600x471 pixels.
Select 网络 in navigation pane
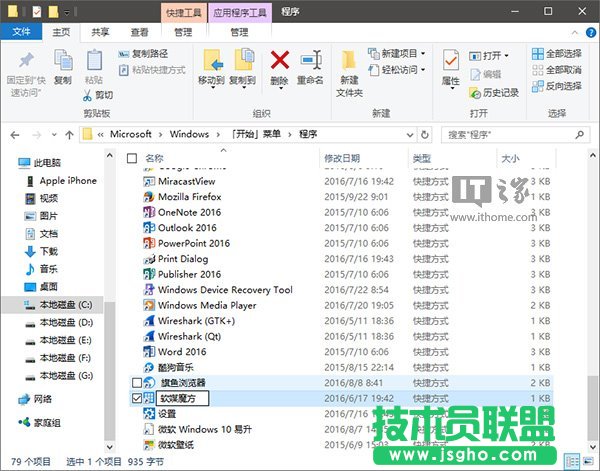click(x=34, y=399)
